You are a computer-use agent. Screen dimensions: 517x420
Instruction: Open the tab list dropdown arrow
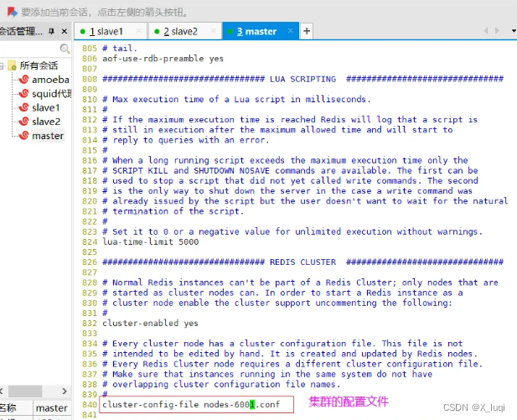tap(514, 31)
